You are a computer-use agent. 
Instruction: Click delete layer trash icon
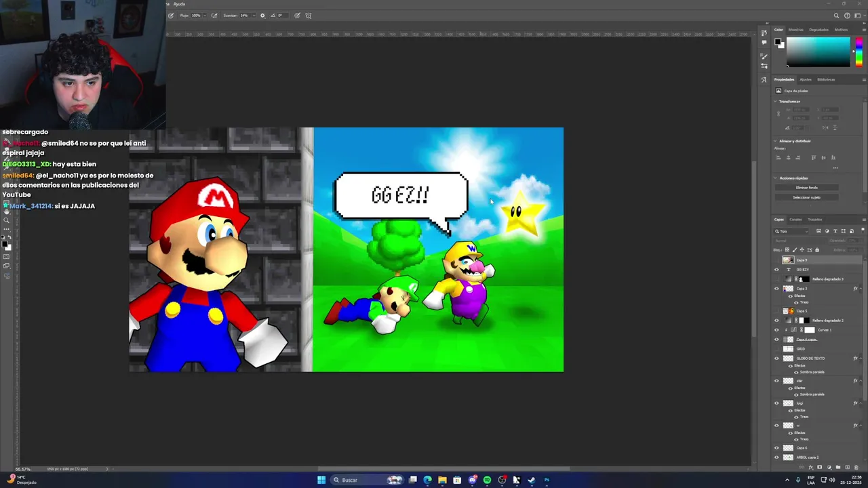click(x=855, y=467)
